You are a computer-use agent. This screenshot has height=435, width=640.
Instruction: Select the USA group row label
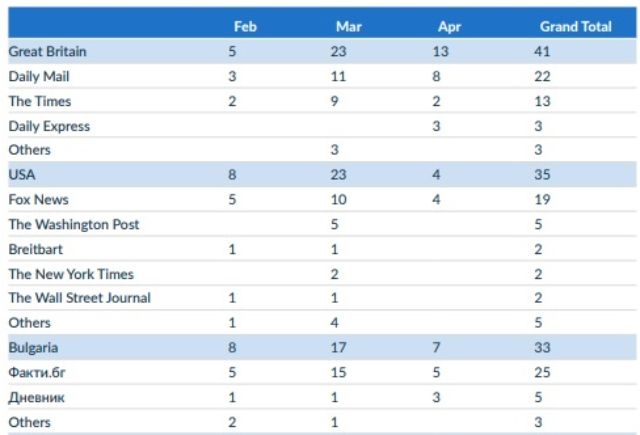click(x=22, y=175)
